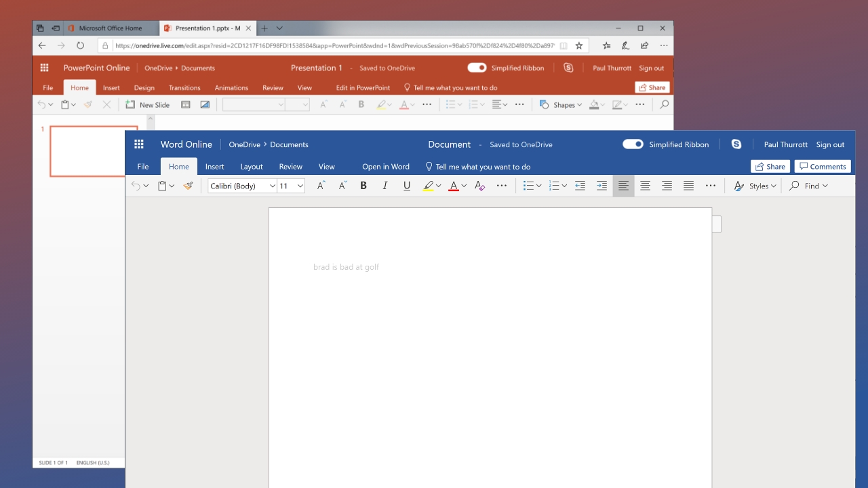Expand undo dropdown arrow in Word
Viewport: 868px width, 488px height.
coord(146,186)
